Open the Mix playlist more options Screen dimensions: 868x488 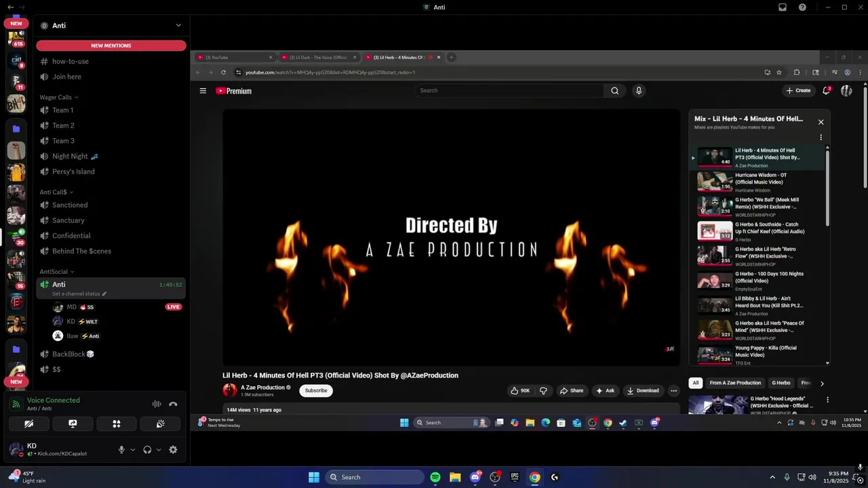[x=821, y=138]
